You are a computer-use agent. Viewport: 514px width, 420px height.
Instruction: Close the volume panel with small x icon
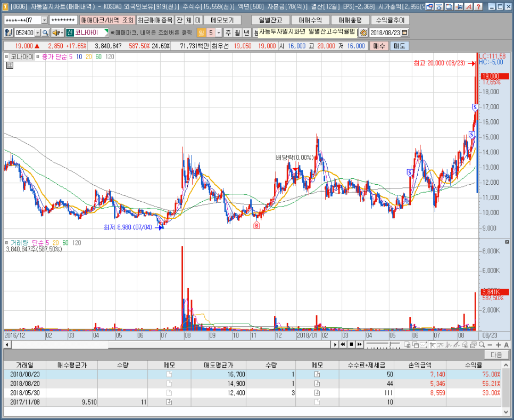(x=507, y=242)
